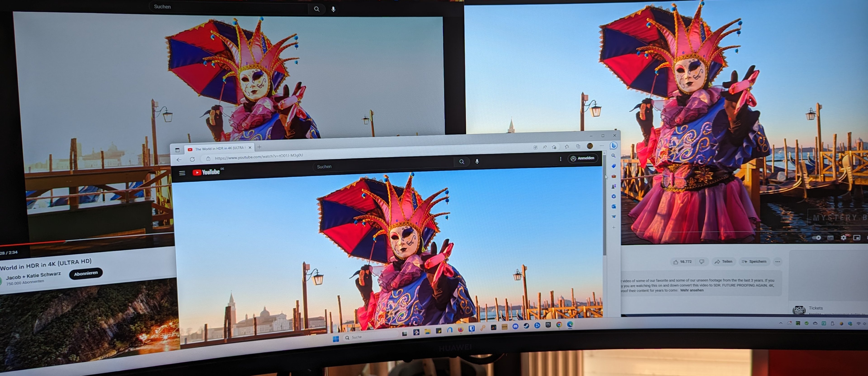
Task: Click the Read aloud icon in toolbar
Action: pyautogui.click(x=545, y=147)
